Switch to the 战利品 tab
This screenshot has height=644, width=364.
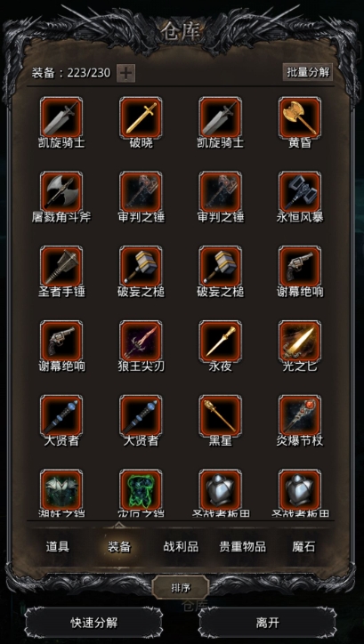click(181, 547)
